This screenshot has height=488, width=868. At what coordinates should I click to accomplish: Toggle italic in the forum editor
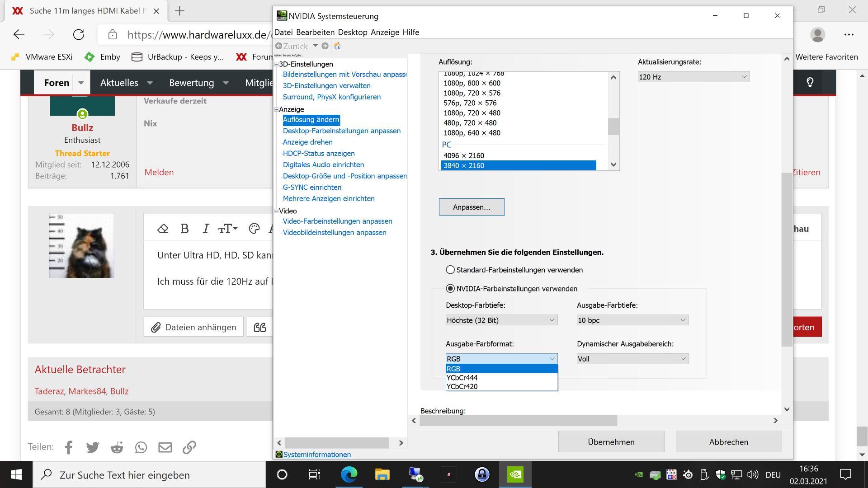tap(206, 229)
